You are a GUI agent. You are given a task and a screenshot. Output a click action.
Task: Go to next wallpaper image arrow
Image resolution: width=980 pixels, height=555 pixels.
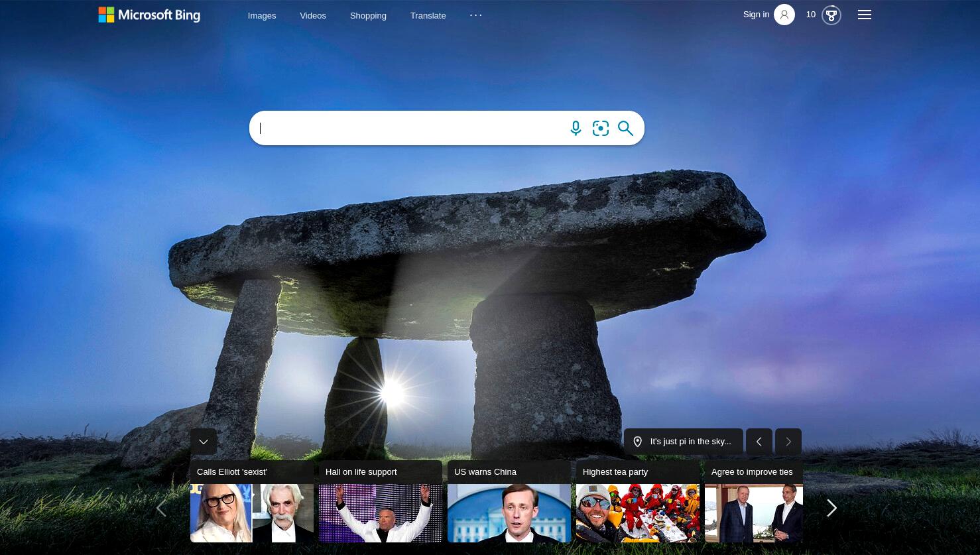[x=788, y=442]
